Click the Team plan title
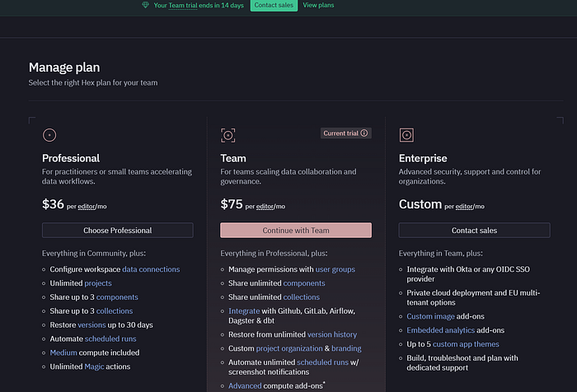This screenshot has height=392, width=577. (x=233, y=158)
